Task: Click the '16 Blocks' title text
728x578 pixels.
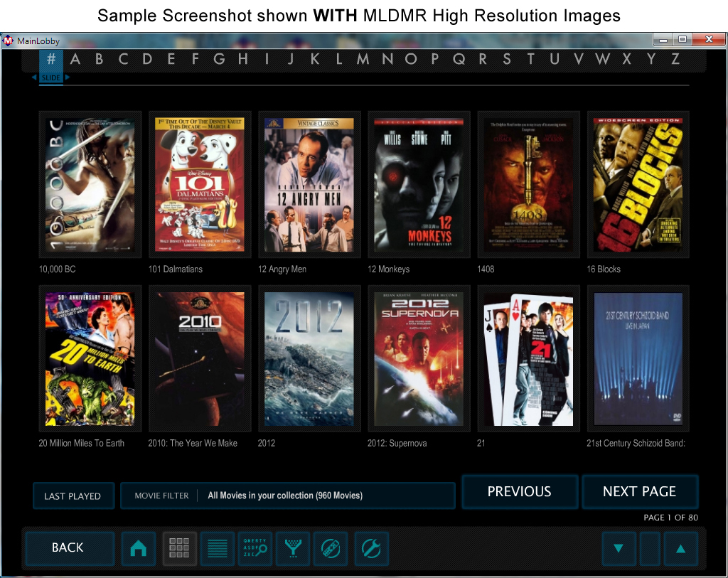Action: [604, 269]
